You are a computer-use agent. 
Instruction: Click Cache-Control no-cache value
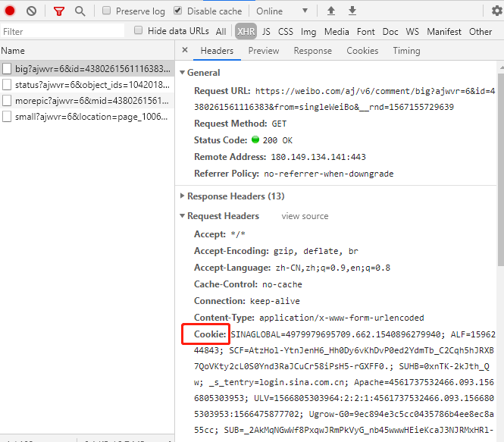282,284
